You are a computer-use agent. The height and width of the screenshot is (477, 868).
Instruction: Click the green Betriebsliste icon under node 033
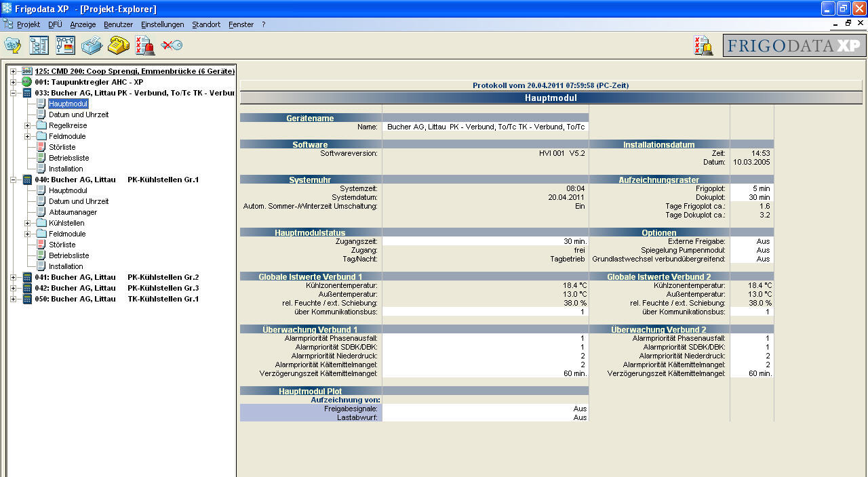(x=41, y=158)
